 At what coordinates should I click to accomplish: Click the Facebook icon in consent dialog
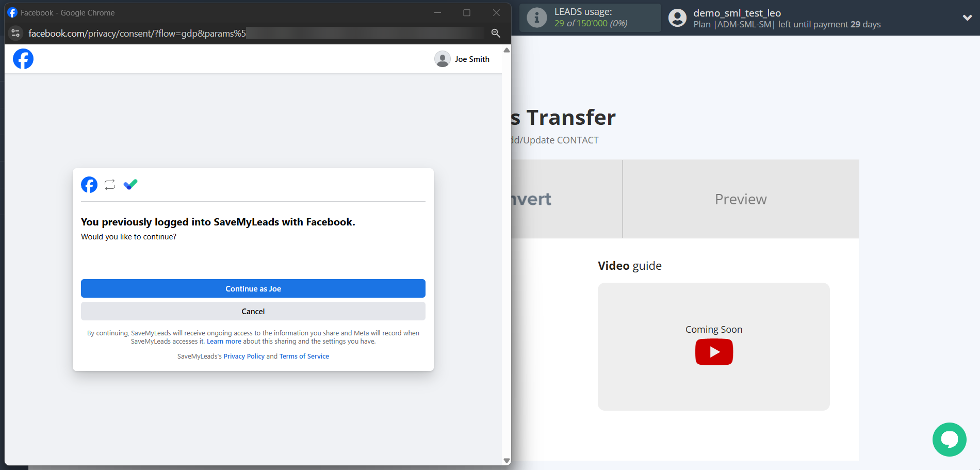pos(89,185)
